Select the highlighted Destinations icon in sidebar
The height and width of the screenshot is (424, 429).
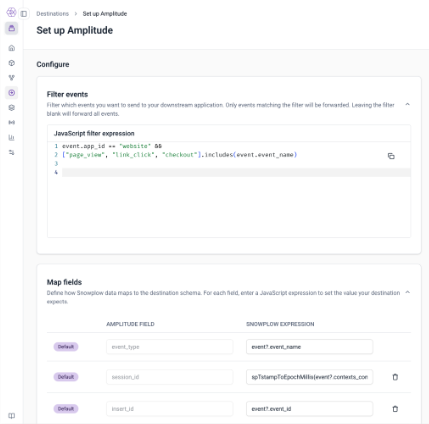coord(12,93)
